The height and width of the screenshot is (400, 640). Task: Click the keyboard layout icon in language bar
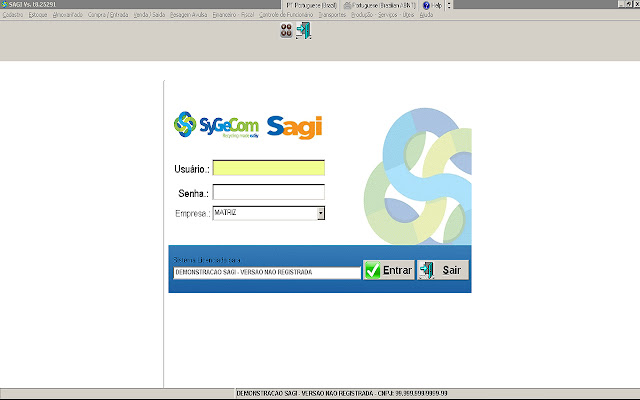[x=347, y=5]
